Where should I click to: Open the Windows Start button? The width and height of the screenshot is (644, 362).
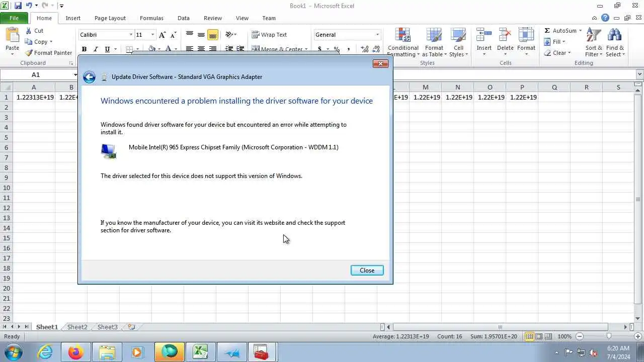pyautogui.click(x=14, y=352)
